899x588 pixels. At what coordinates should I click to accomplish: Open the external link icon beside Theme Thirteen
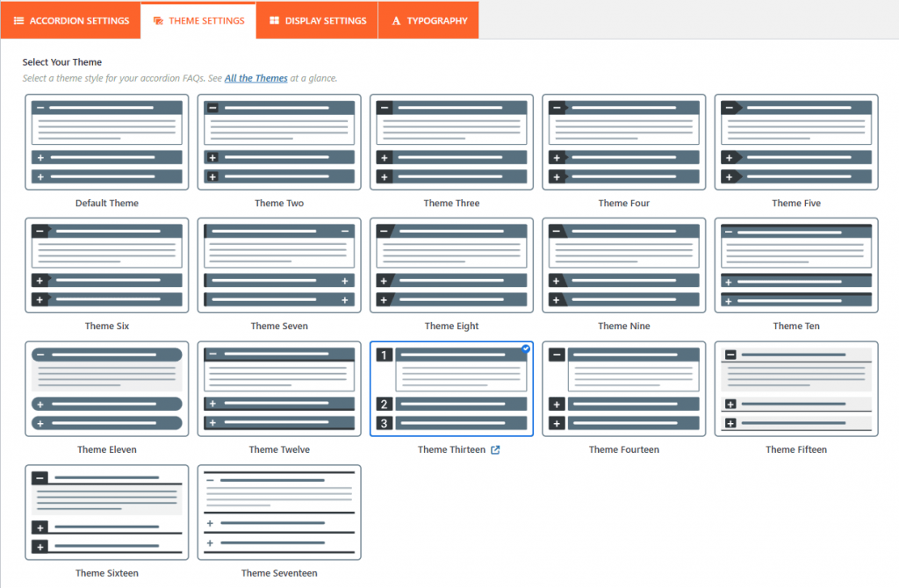[495, 450]
